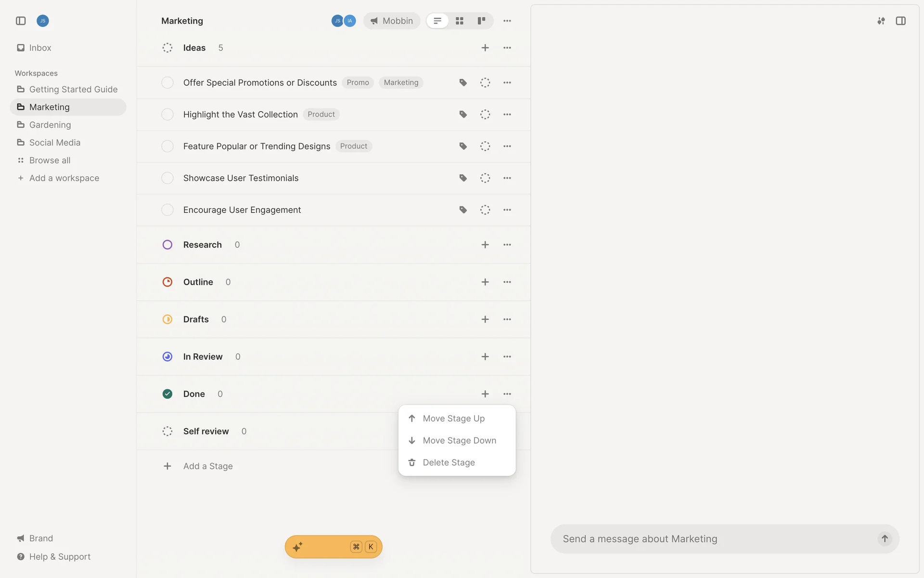Select Delete Stage in the context menu

point(449,462)
